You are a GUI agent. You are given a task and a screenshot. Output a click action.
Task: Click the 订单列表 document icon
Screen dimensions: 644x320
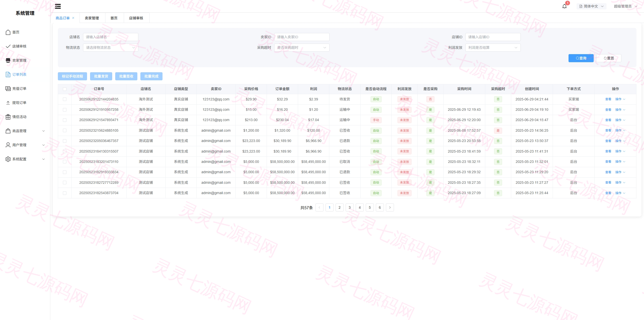tap(8, 75)
